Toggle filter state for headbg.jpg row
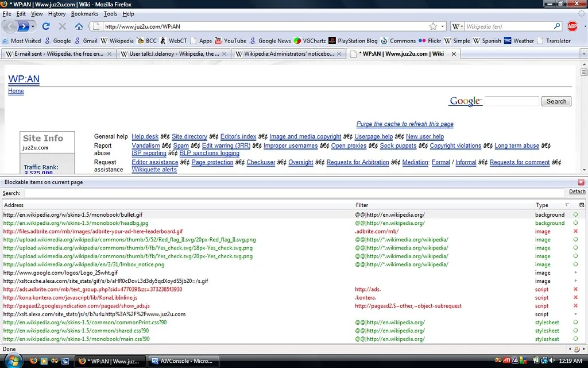 575,223
